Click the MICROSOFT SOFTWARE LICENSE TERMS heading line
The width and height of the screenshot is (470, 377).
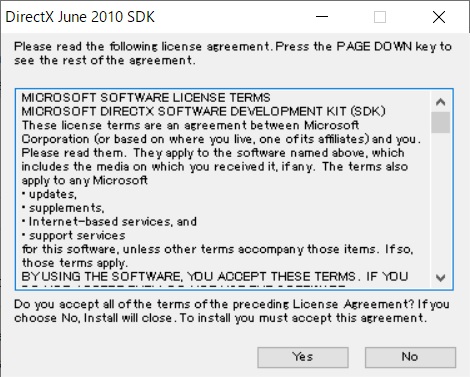click(146, 97)
